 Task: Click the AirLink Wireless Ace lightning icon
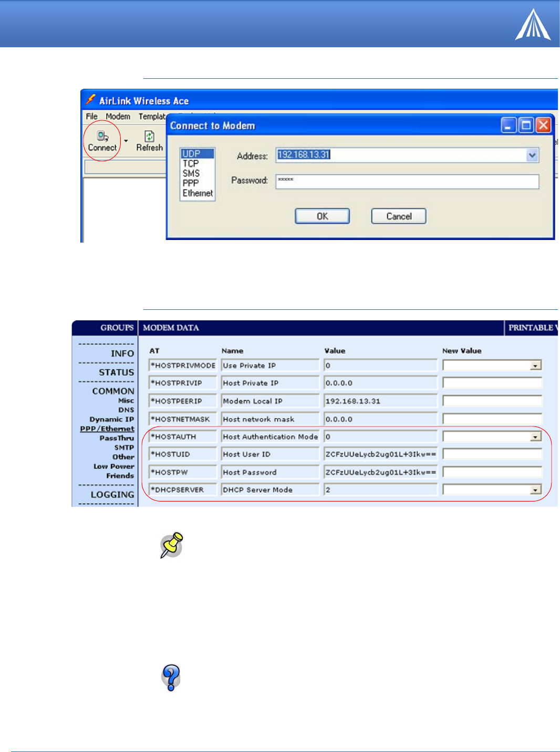tap(91, 100)
